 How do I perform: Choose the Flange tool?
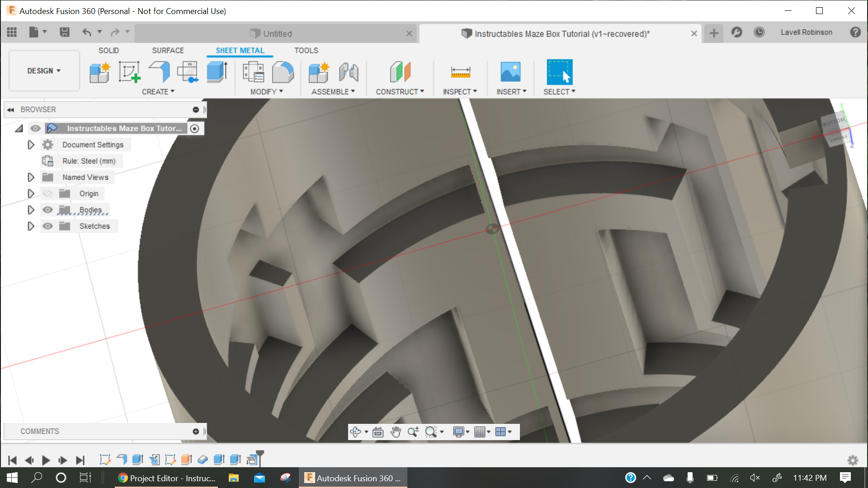(x=159, y=72)
